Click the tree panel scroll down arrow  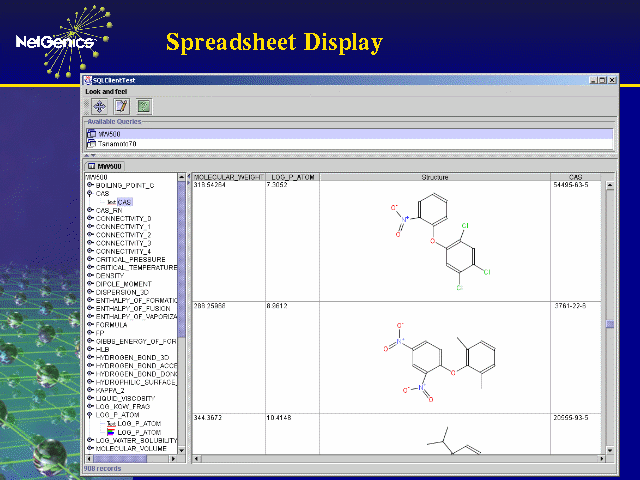click(182, 449)
